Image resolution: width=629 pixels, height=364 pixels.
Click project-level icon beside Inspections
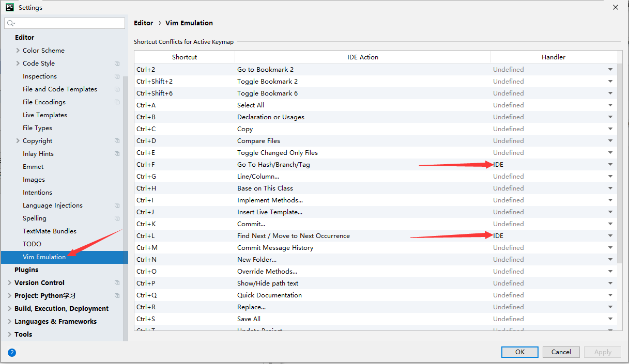click(117, 76)
